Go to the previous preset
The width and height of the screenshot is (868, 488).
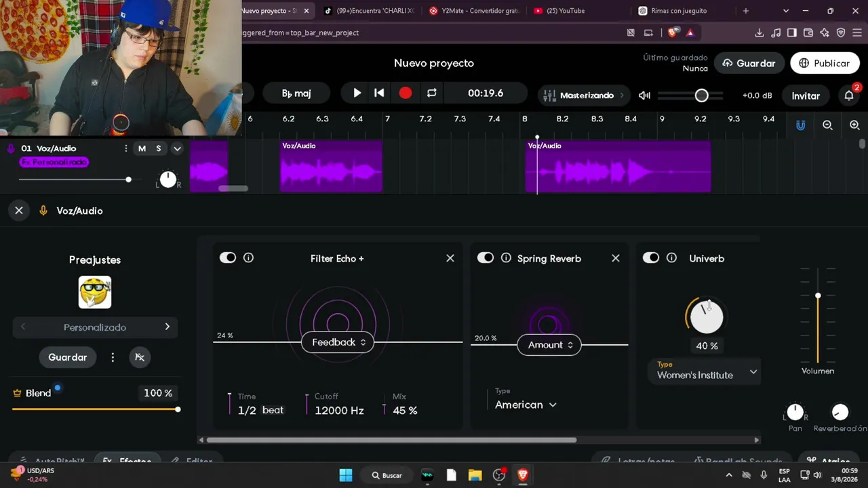[23, 327]
